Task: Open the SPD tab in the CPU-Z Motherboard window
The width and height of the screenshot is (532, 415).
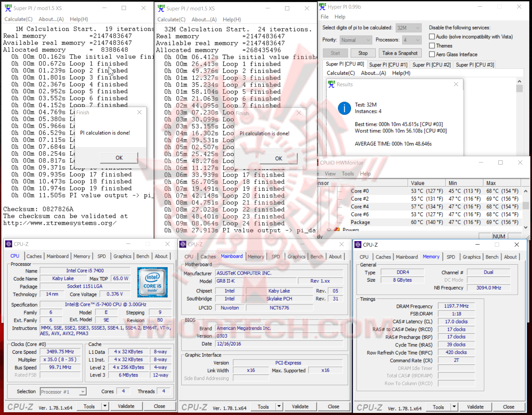Action: click(276, 257)
